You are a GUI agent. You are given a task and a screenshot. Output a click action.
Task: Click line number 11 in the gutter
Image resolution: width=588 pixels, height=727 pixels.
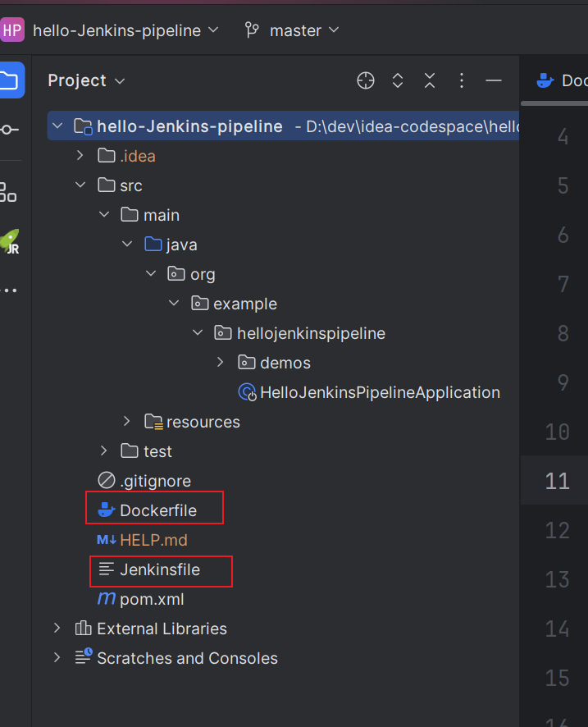557,481
